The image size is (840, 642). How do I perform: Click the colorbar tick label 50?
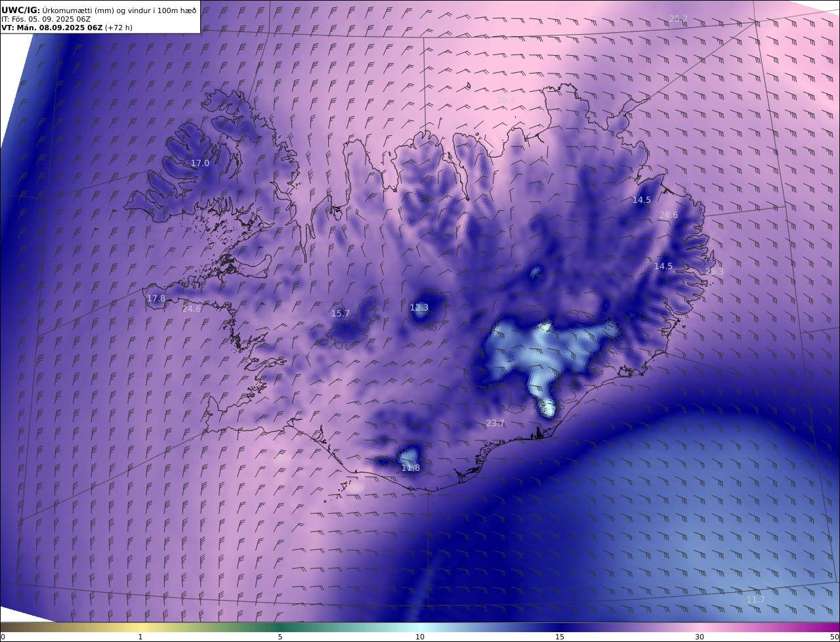[x=835, y=637]
